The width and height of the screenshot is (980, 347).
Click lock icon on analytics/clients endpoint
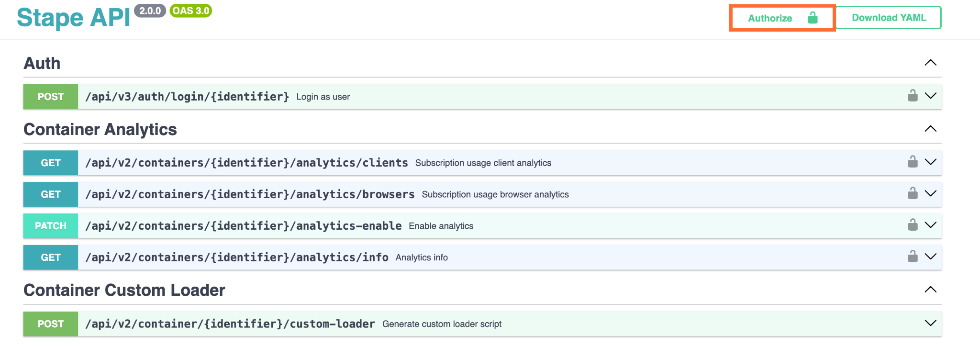point(913,162)
